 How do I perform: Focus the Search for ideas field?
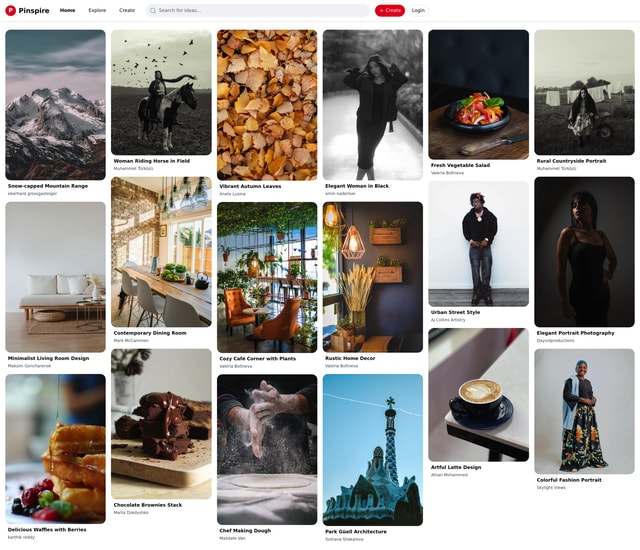click(x=262, y=10)
